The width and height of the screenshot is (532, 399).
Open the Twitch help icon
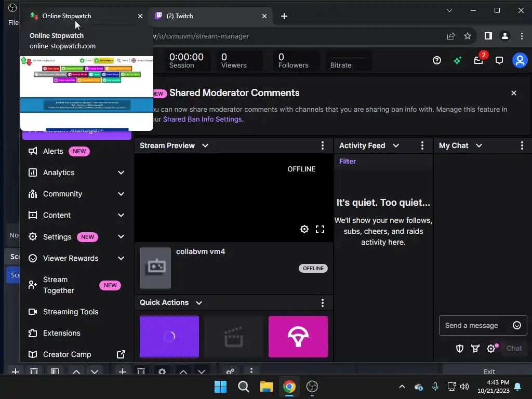437,60
